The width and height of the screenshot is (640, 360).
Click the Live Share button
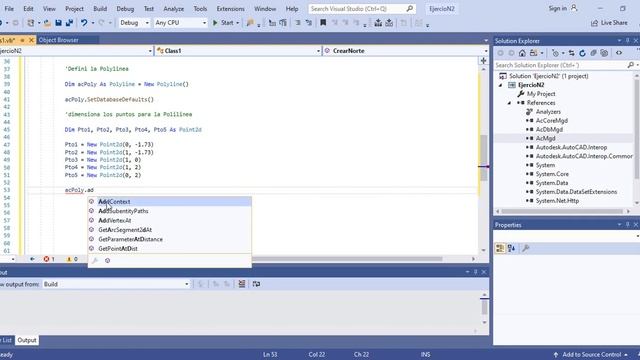[x=609, y=23]
